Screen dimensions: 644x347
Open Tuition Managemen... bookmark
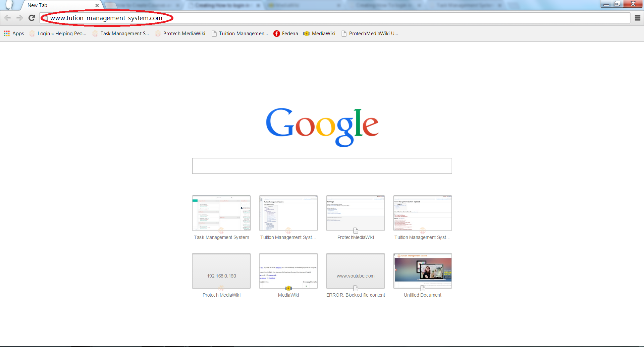pyautogui.click(x=240, y=34)
